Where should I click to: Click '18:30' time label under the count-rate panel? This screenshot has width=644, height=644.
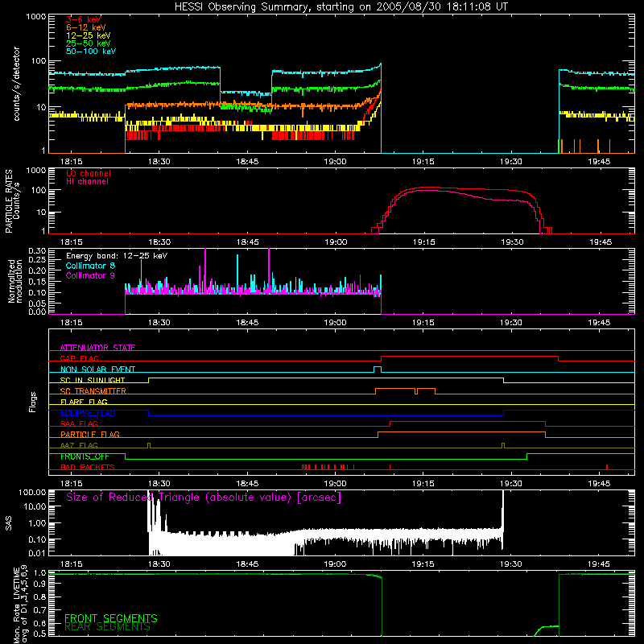pos(159,162)
